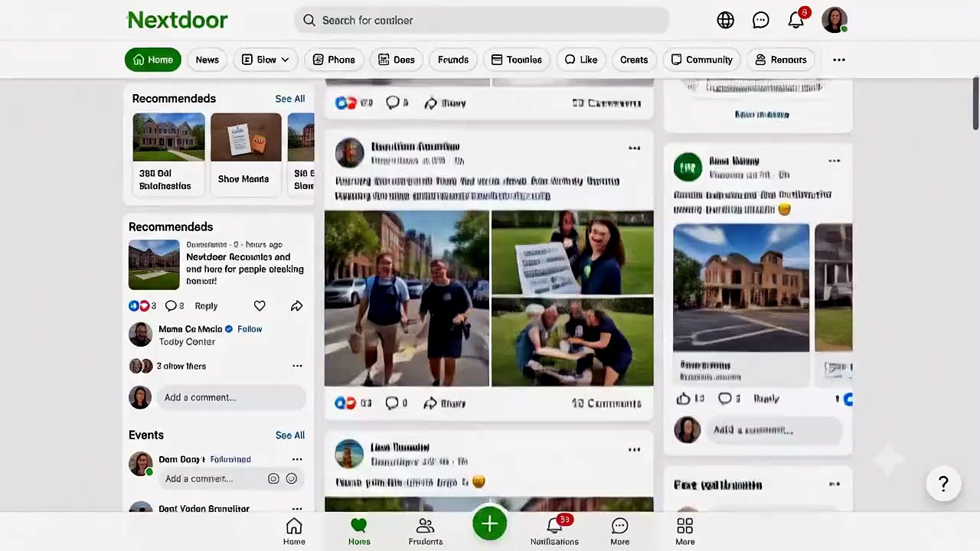Open comments count under the photo collage post
Viewport: 980px width, 551px height.
tap(606, 403)
